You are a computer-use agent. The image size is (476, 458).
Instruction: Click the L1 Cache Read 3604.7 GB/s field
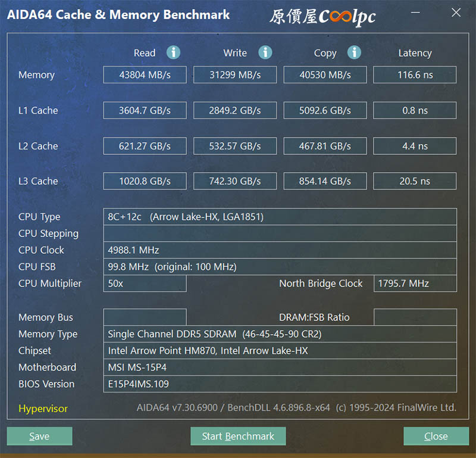(x=145, y=110)
